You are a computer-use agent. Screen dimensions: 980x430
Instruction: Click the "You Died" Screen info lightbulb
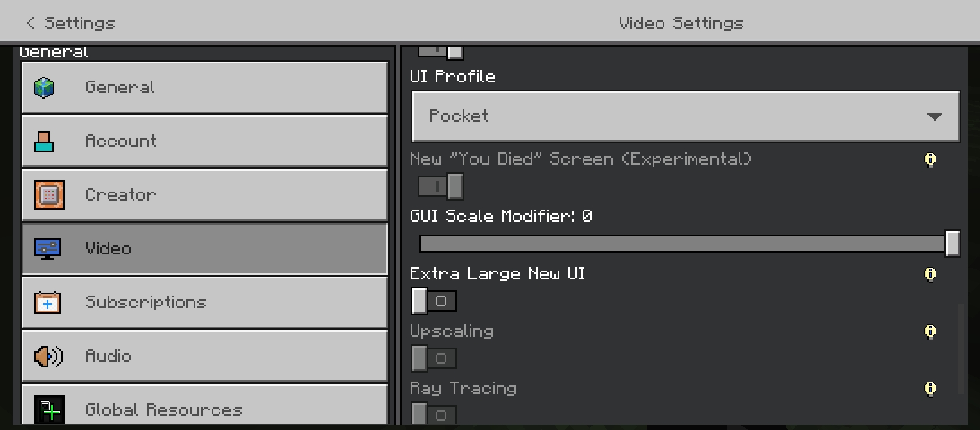coord(930,159)
